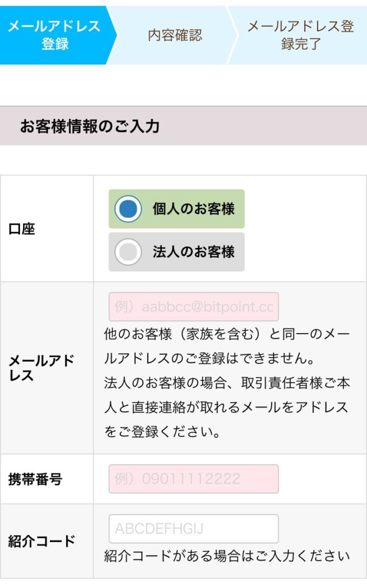Click the note about duplicate email registration

click(226, 346)
